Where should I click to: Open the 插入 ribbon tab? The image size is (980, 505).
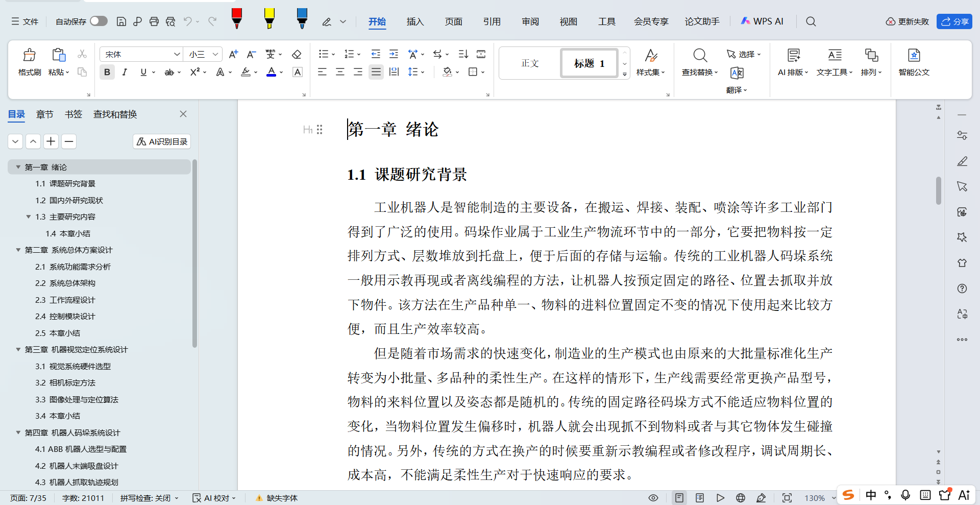(415, 21)
